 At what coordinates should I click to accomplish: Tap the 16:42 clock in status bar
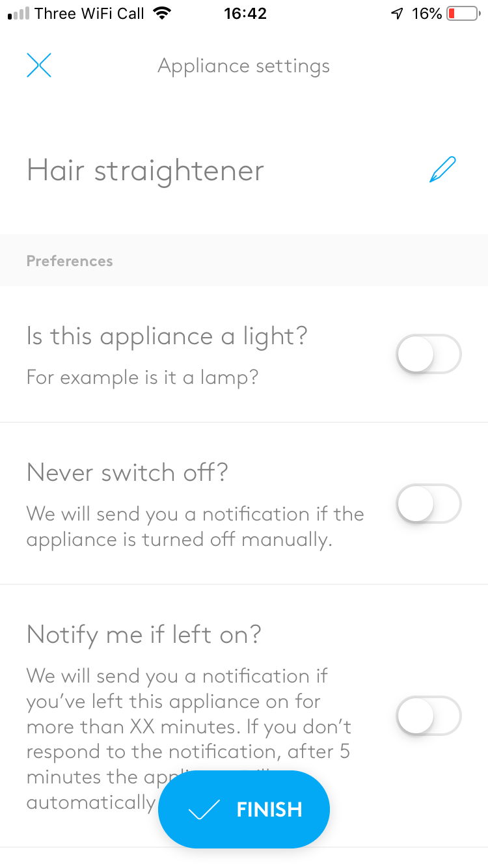[245, 13]
